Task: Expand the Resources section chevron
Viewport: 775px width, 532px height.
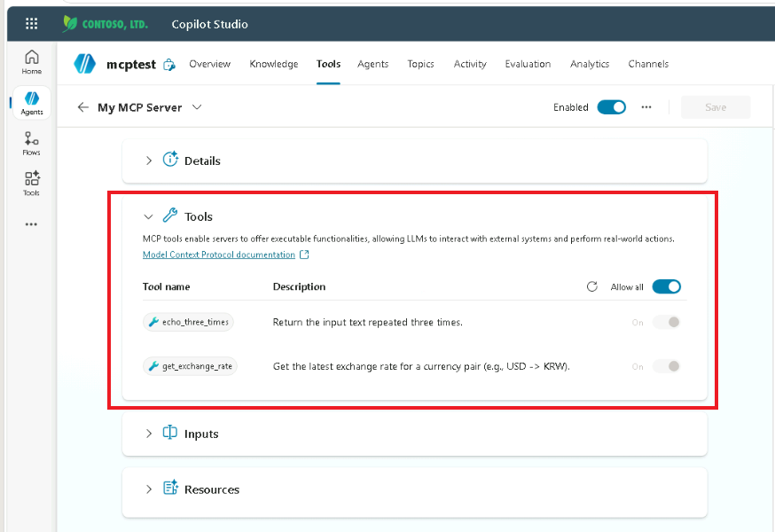Action: point(149,489)
